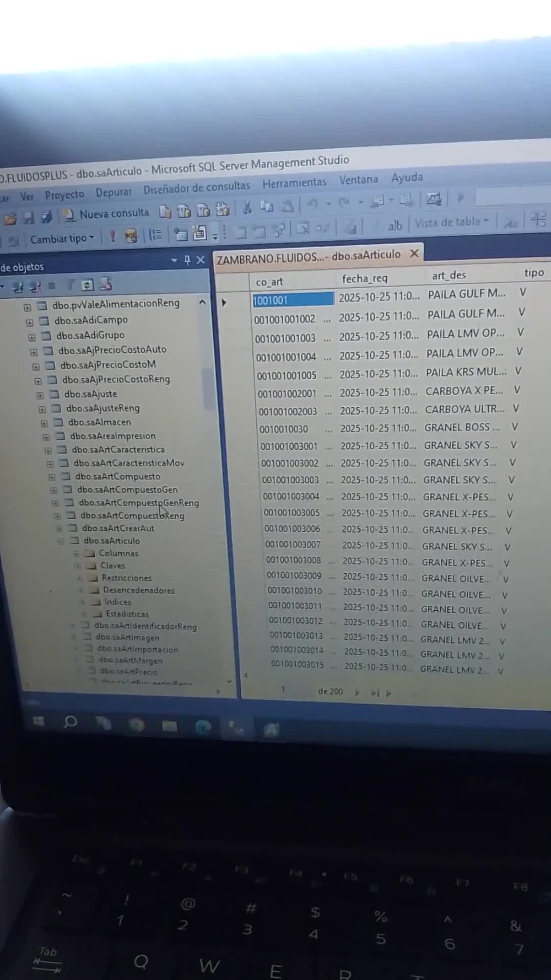The width and height of the screenshot is (551, 980).
Task: Go to last record navigation arrow
Action: [375, 693]
